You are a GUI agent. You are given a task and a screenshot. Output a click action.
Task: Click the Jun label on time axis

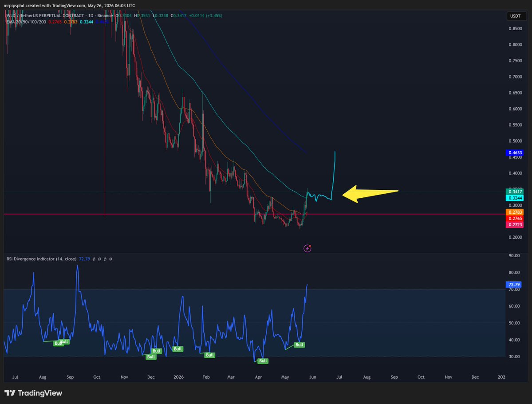click(x=312, y=377)
